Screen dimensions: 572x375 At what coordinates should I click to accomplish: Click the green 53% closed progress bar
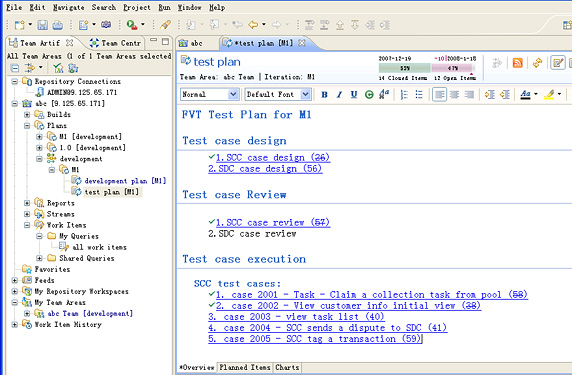point(405,68)
